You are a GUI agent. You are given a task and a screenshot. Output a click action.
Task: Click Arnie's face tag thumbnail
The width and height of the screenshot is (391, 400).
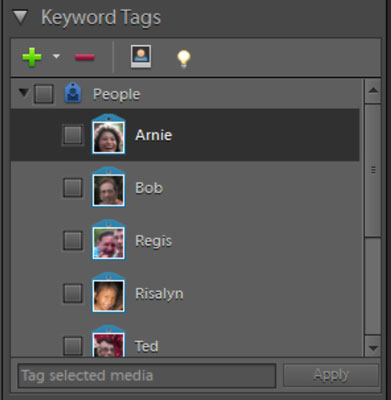click(x=108, y=134)
